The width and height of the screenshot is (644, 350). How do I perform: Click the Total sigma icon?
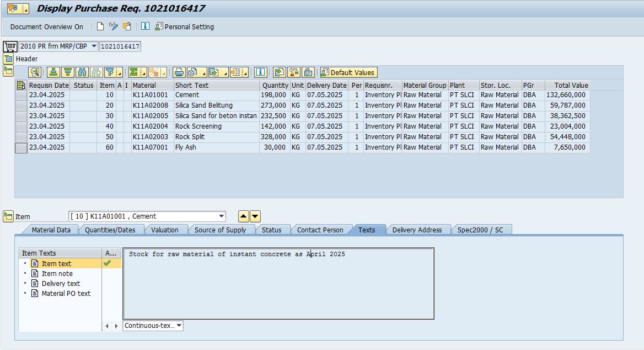click(x=134, y=72)
